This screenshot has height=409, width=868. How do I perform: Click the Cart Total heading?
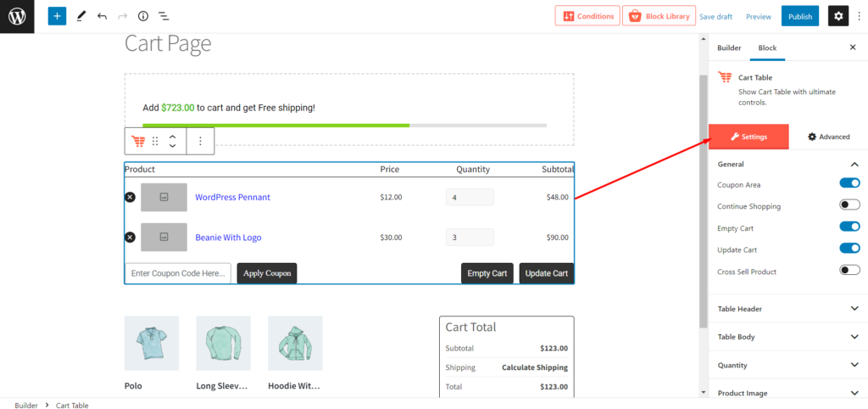(470, 327)
